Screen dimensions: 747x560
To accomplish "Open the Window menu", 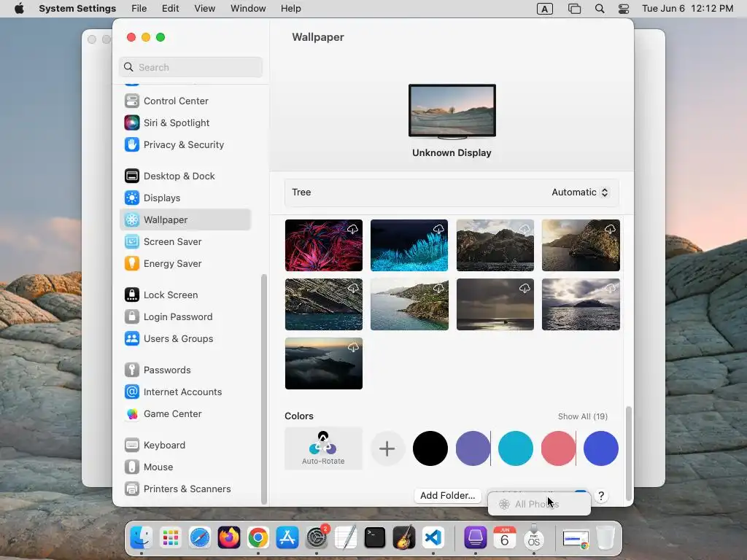I will tap(248, 9).
